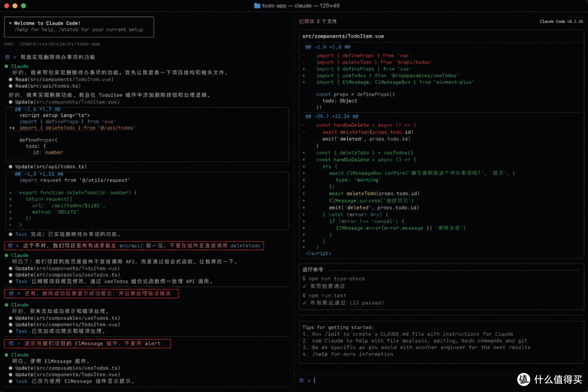Click the line '<script setup lang="ts">'
This screenshot has width=588, height=392.
(55, 115)
